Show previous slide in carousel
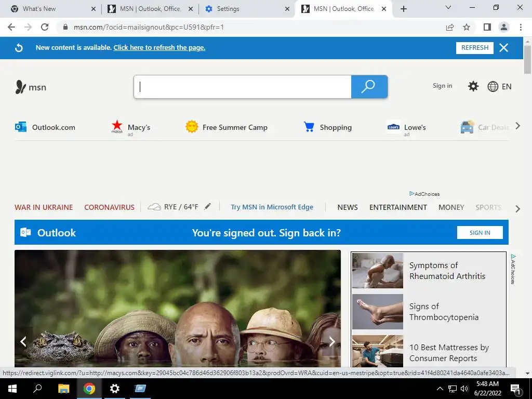The image size is (532, 399). point(23,341)
